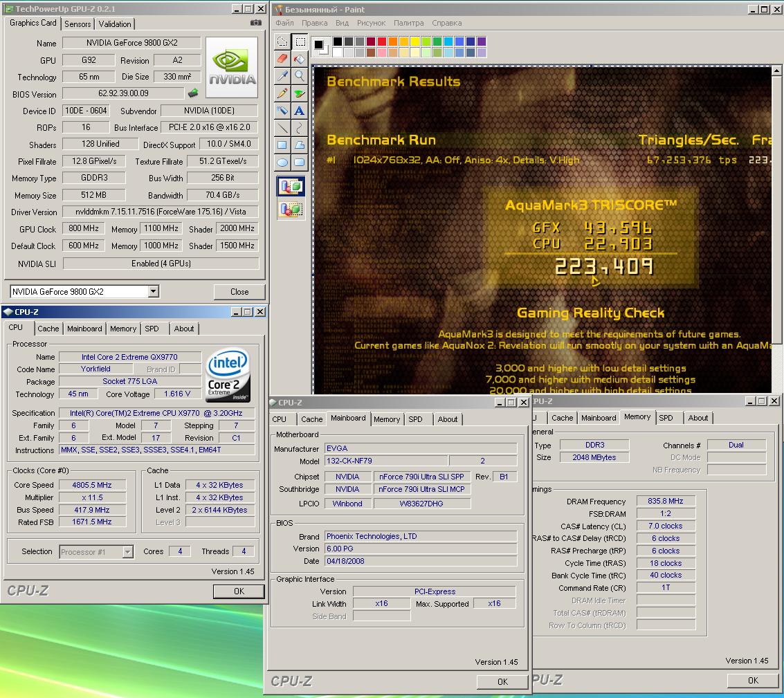Viewport: 784px width, 698px height.
Task: Click the Intel Core 2 Extreme logo
Action: [228, 374]
